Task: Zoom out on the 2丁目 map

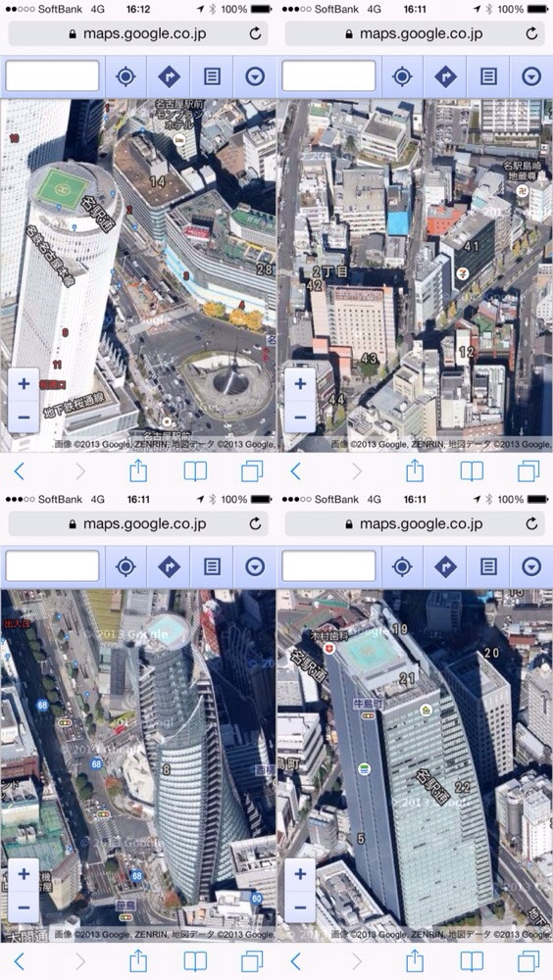Action: [x=300, y=416]
